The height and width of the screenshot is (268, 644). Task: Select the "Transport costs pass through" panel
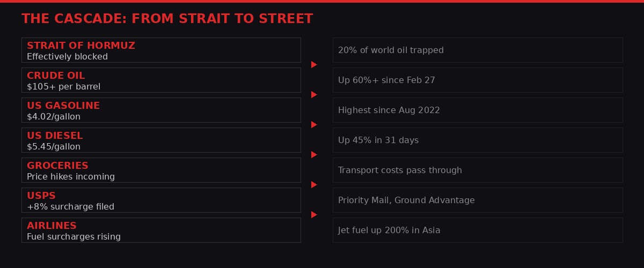tap(477, 170)
